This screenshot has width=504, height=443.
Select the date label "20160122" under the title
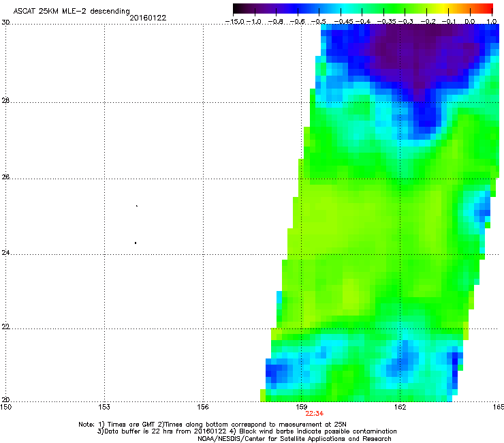click(148, 18)
